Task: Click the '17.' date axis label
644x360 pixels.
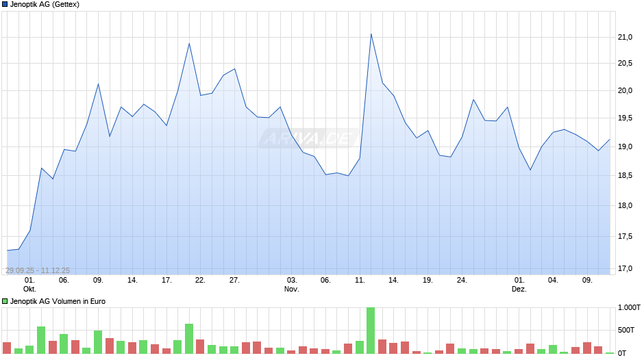Action: coord(166,280)
